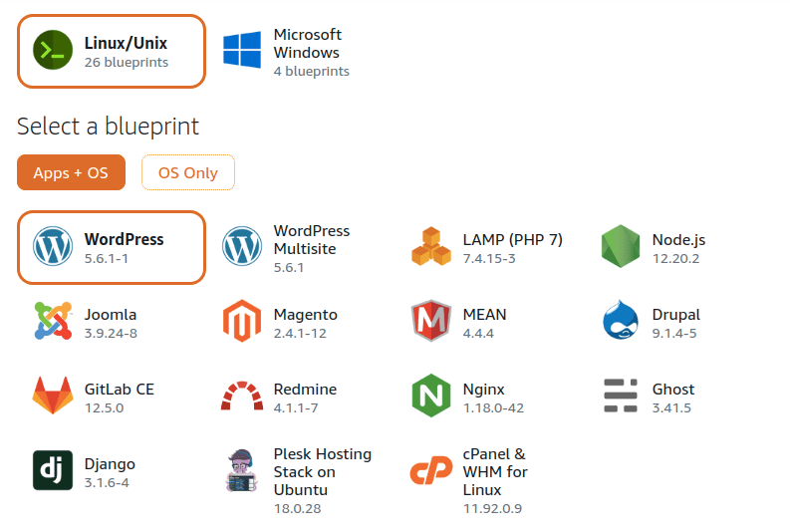Click the Nginx 1.18.0-42 version text
Viewport: 790px width, 532px height.
(x=493, y=407)
